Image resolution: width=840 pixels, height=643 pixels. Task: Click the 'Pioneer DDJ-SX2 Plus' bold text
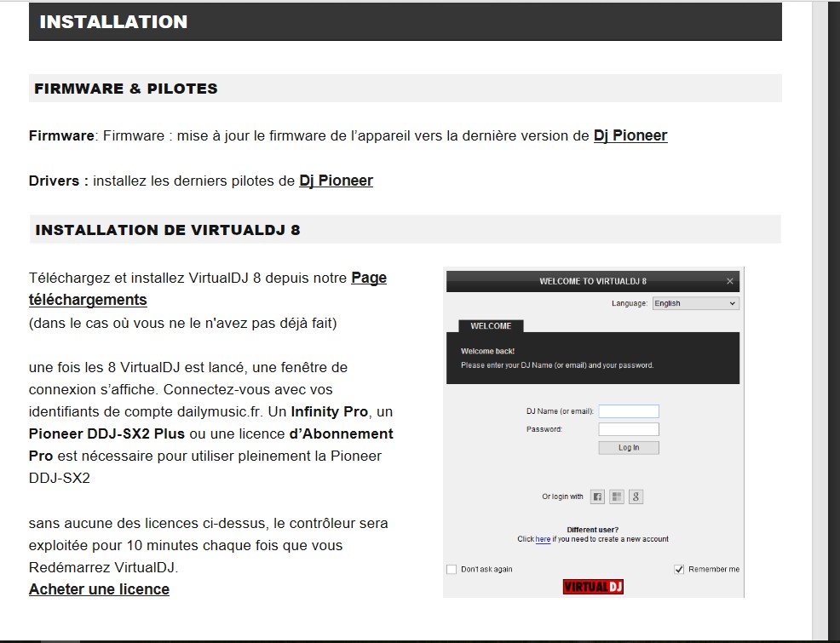click(106, 433)
